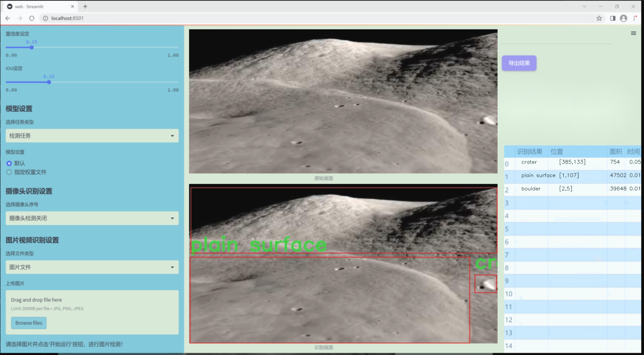Click the browser forward arrow
The height and width of the screenshot is (355, 644).
coord(19,18)
